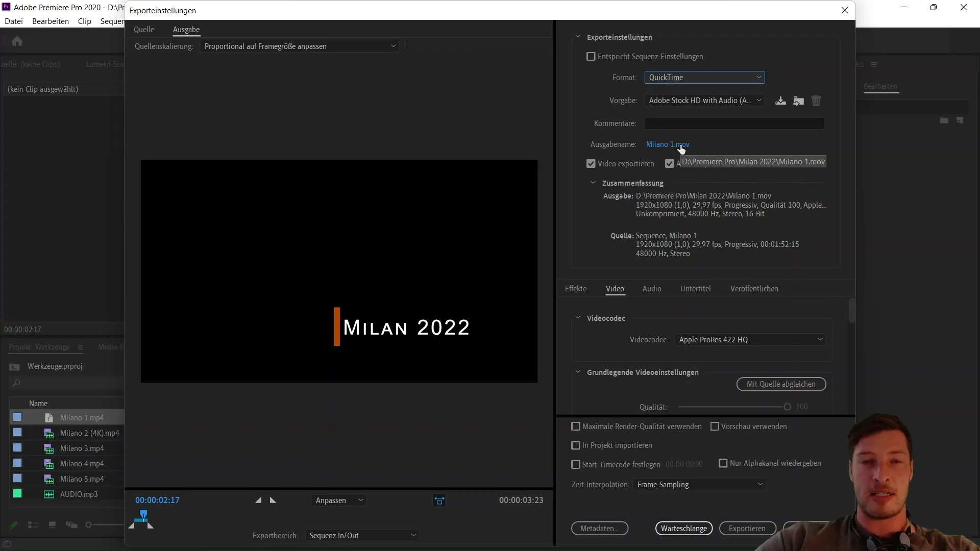Viewport: 980px width, 551px height.
Task: Open the Datei menu
Action: (x=14, y=21)
